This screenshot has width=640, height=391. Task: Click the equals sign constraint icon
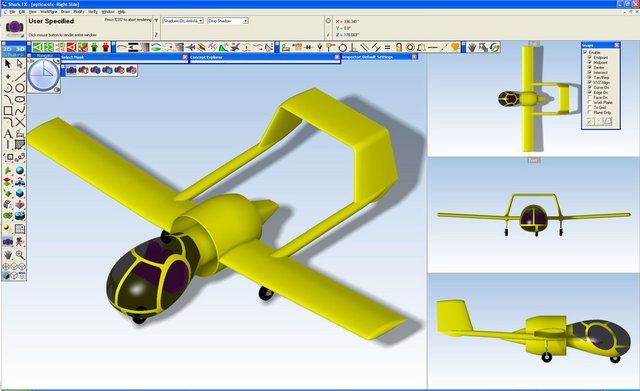click(387, 47)
